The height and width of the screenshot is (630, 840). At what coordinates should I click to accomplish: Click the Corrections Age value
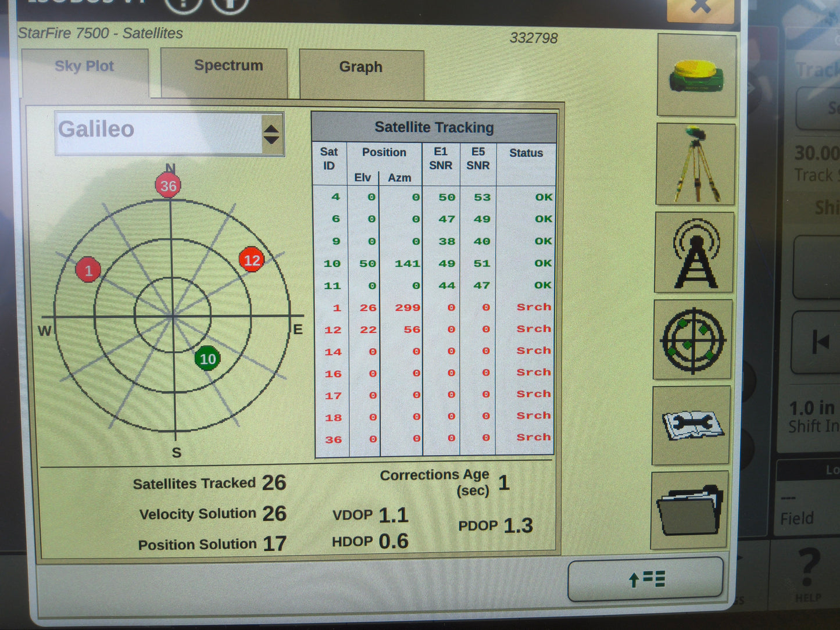click(x=504, y=482)
